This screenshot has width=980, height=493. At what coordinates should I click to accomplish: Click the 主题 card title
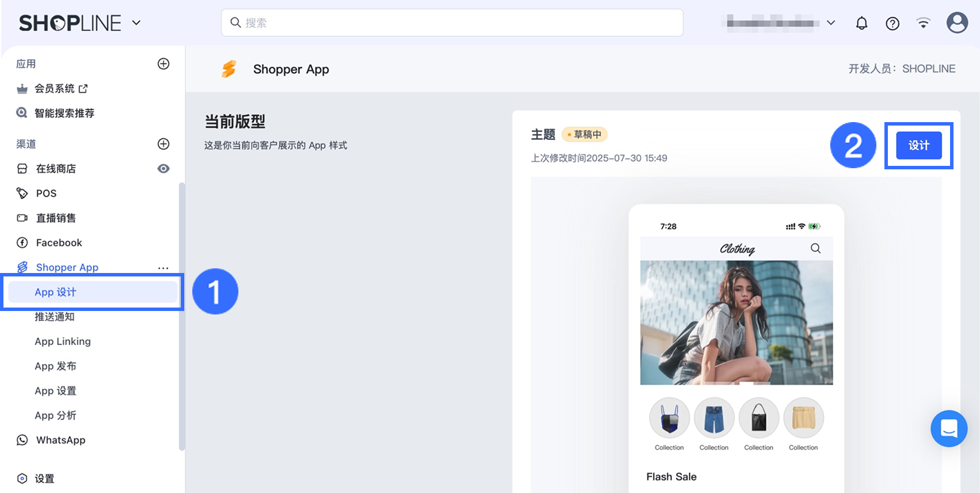(x=543, y=134)
